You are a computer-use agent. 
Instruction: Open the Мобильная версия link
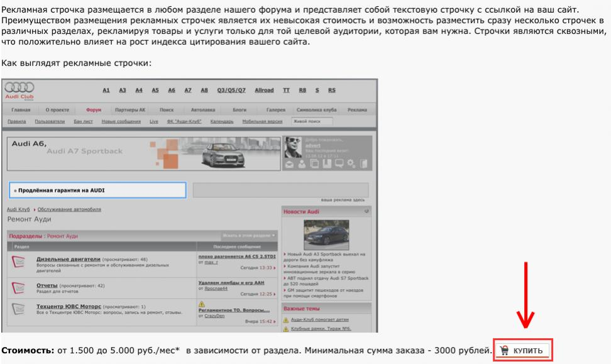pos(262,121)
